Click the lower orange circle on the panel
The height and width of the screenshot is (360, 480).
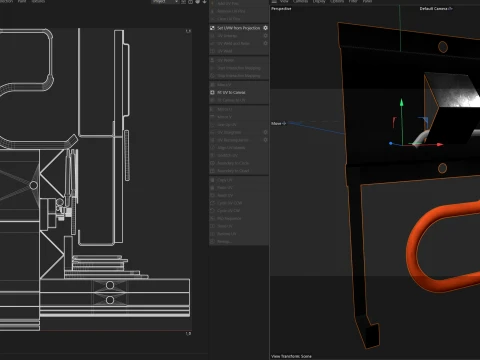coord(442,168)
